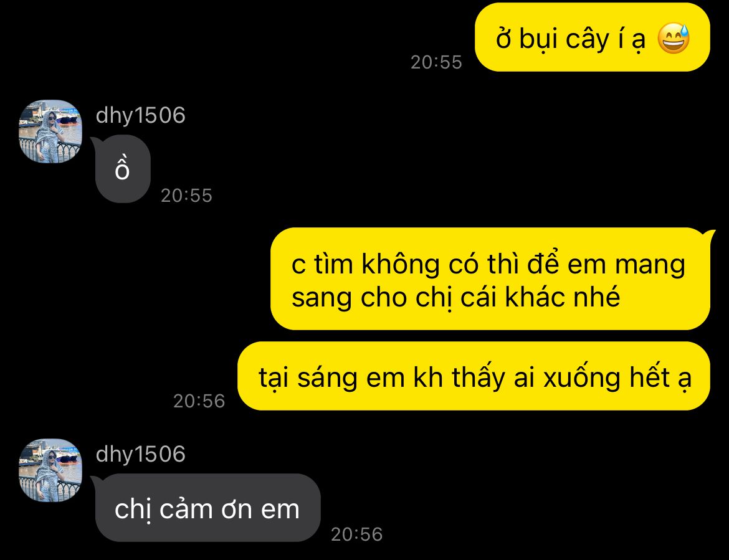The image size is (729, 560).
Task: Select the 'ở bụi cây í ạ' message bubble
Action: point(593,37)
